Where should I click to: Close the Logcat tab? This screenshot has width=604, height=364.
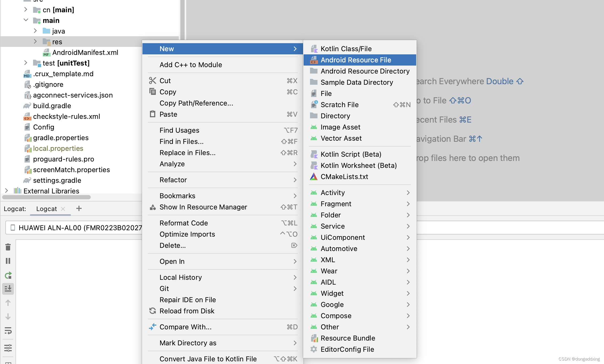(x=63, y=209)
